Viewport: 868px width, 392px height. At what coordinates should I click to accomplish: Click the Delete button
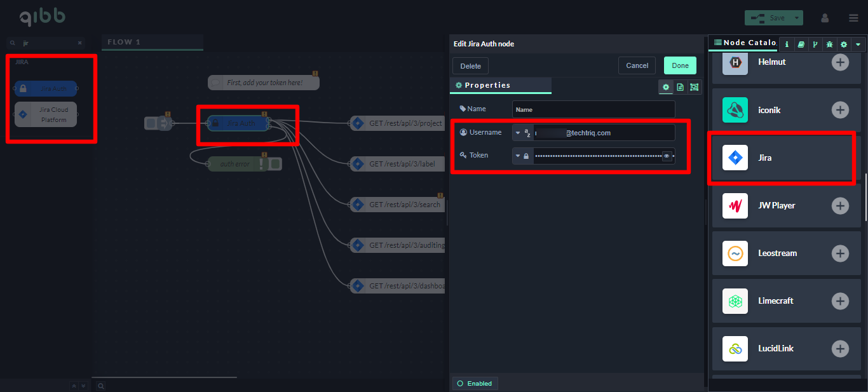click(x=471, y=65)
